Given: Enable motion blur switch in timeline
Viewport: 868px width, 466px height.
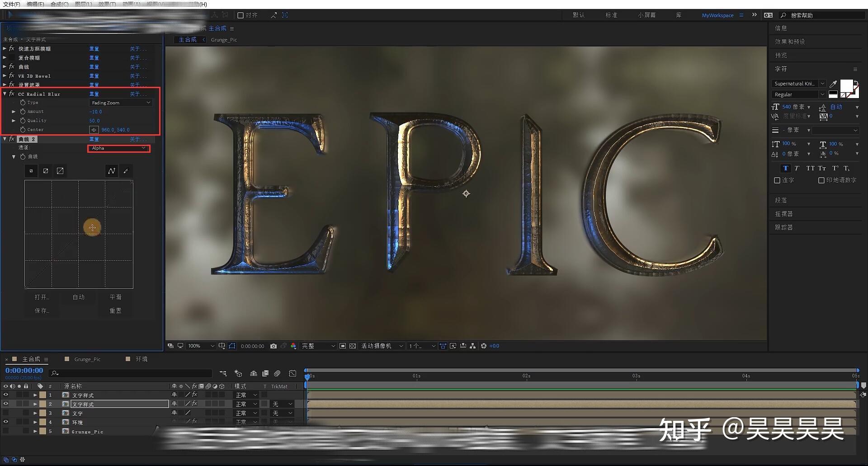Looking at the screenshot, I should point(278,373).
